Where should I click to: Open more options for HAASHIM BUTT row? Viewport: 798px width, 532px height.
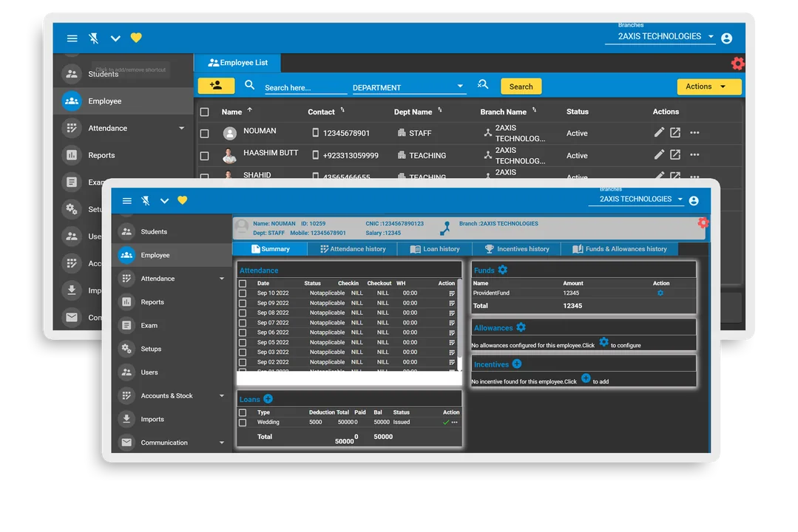[x=694, y=154]
